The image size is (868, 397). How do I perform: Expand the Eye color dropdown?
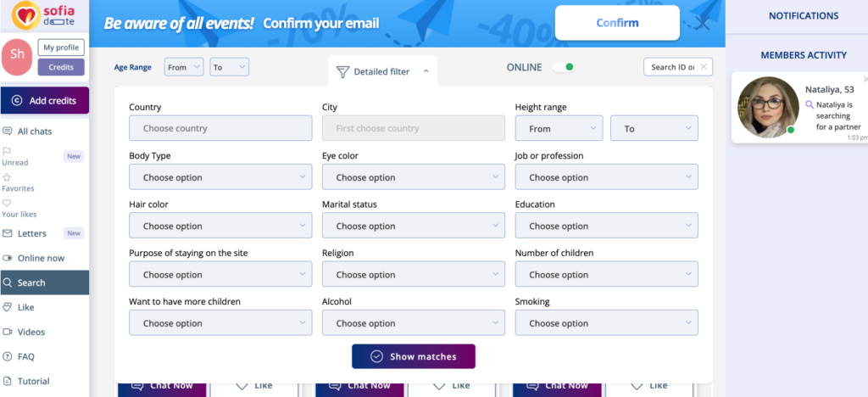tap(414, 177)
